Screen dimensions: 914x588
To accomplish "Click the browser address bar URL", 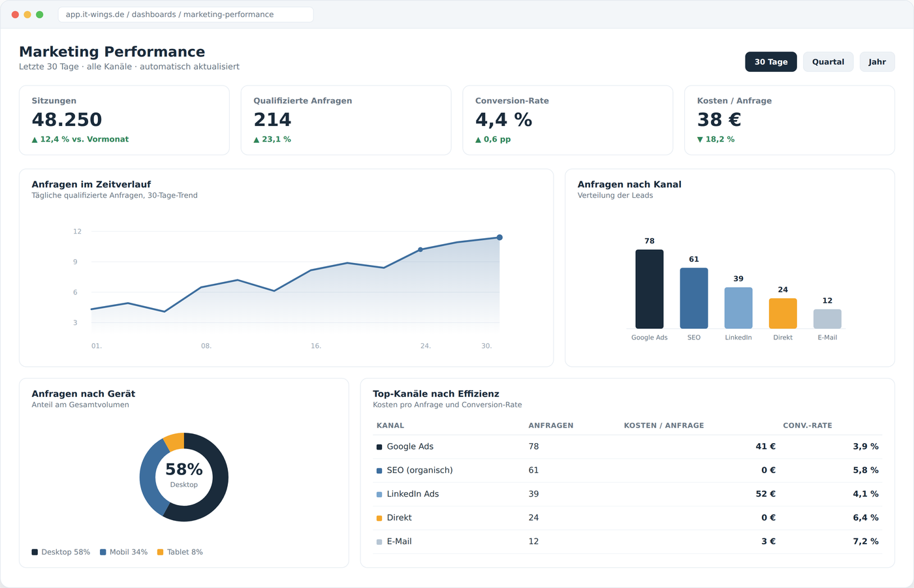I will [185, 14].
